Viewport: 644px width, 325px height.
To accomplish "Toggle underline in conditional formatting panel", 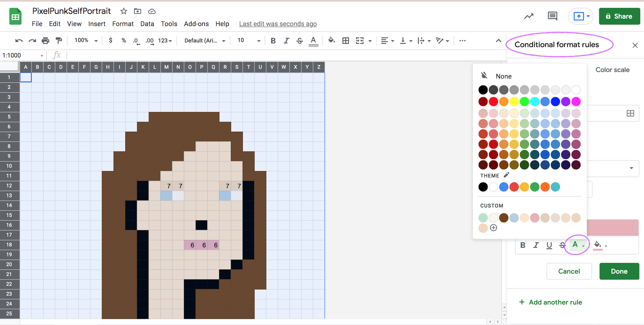I will coord(549,245).
